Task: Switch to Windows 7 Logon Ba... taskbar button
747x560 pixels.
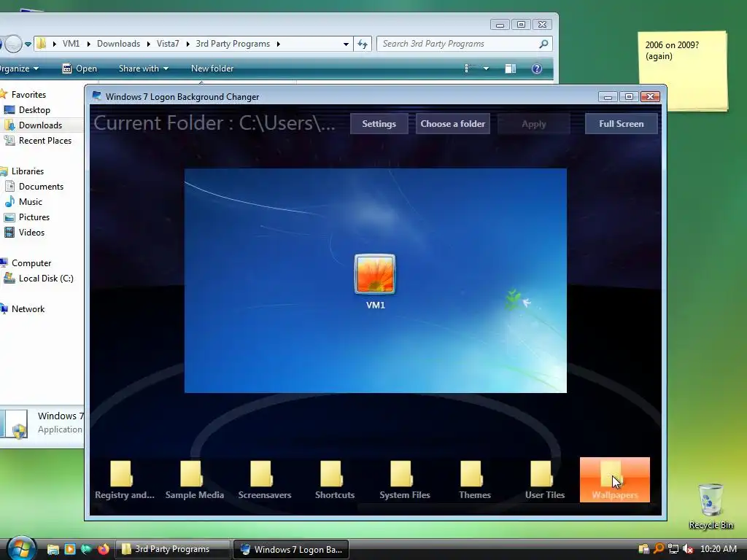Action: 291,549
